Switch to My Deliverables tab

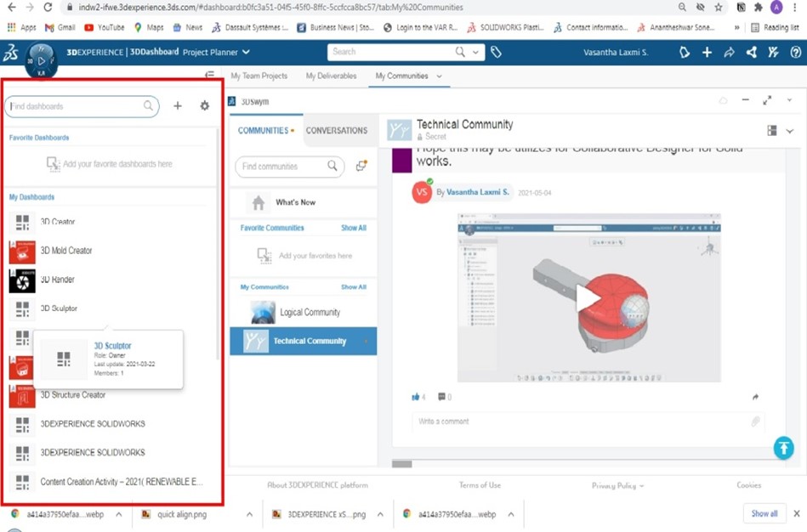pos(331,76)
